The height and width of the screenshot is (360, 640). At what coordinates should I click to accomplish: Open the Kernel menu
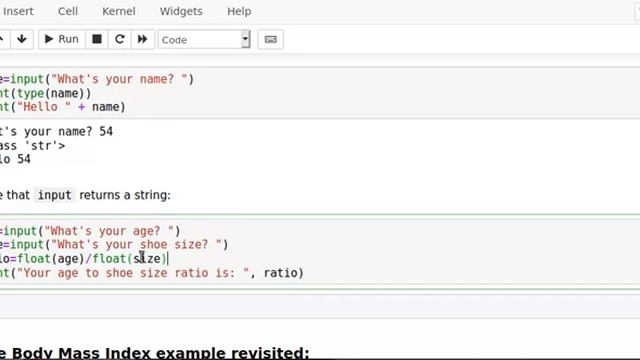click(x=119, y=11)
